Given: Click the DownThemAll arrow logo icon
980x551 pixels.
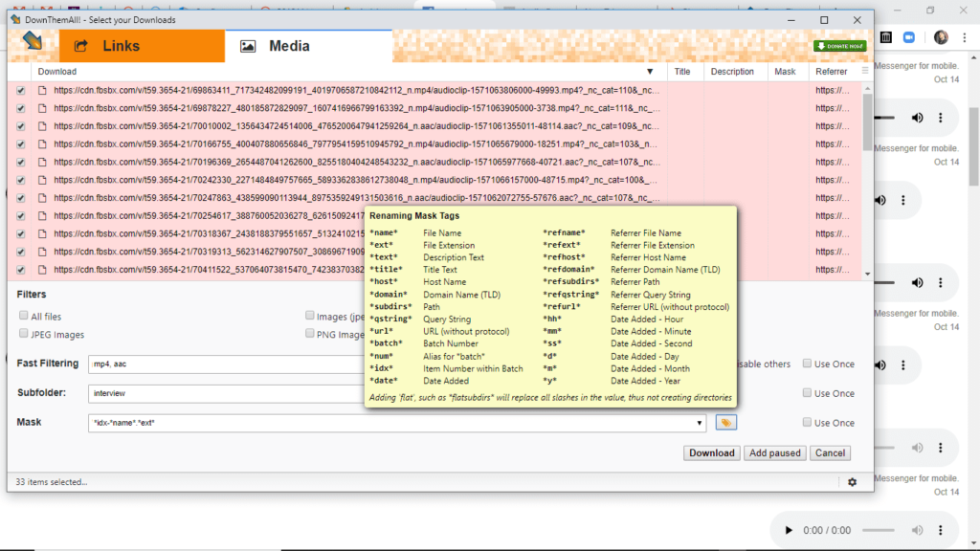Looking at the screenshot, I should click(32, 41).
